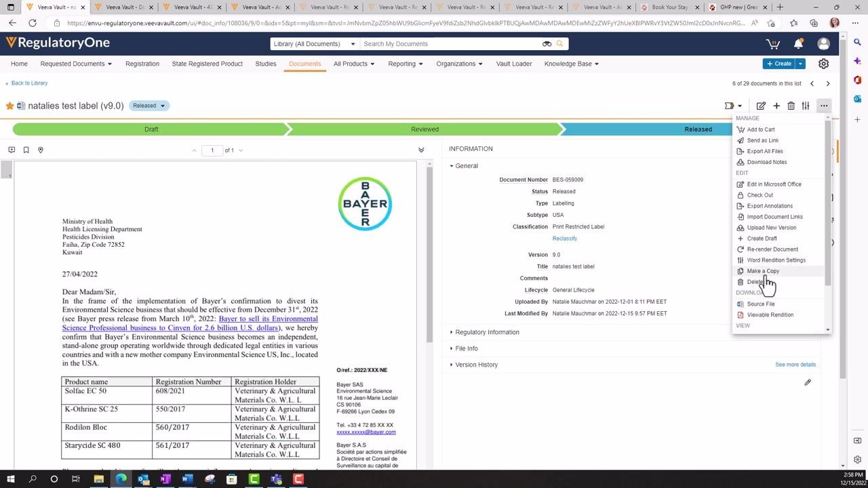Click the double-chevron viewer collapse icon
868x488 pixels.
pos(421,150)
